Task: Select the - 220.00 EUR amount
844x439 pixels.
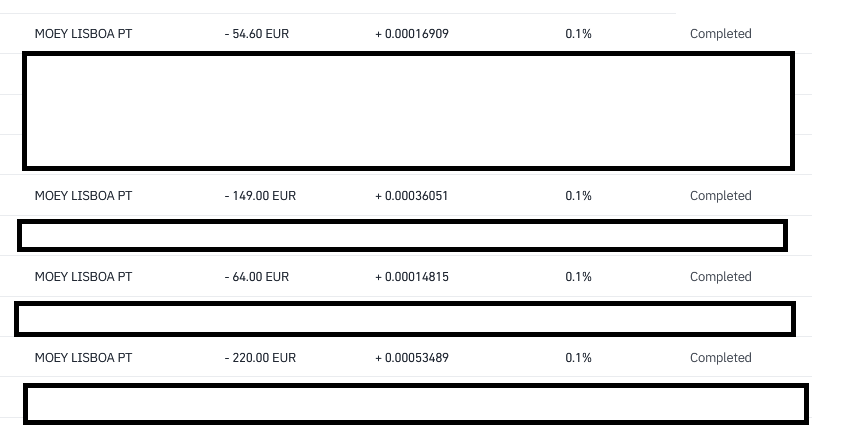Action: (260, 358)
